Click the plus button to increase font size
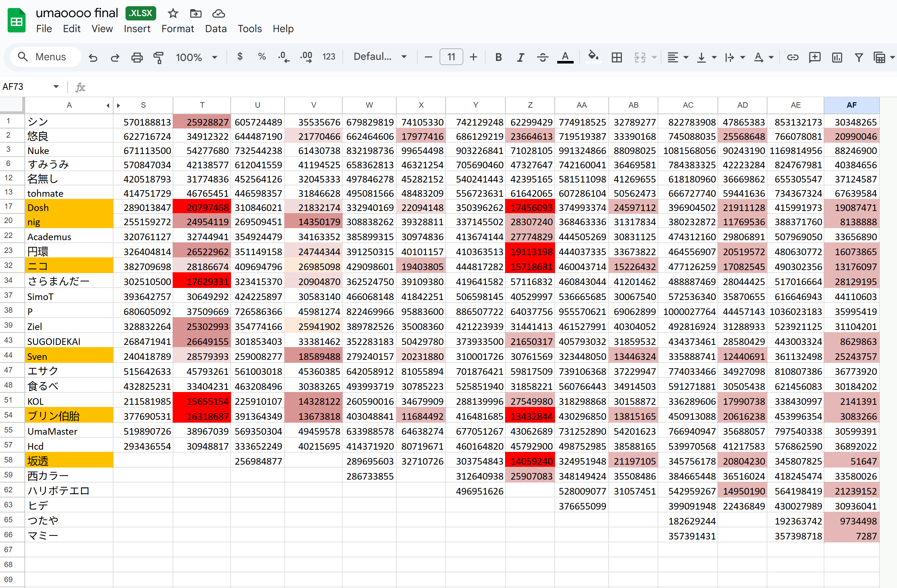This screenshot has height=588, width=897. [x=473, y=57]
